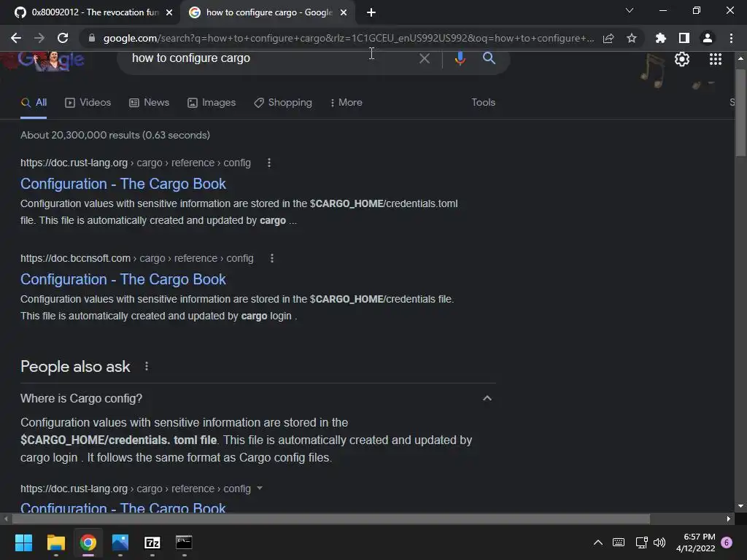Click the vertical scrollbar thumb
This screenshot has height=560, width=747.
[740, 112]
